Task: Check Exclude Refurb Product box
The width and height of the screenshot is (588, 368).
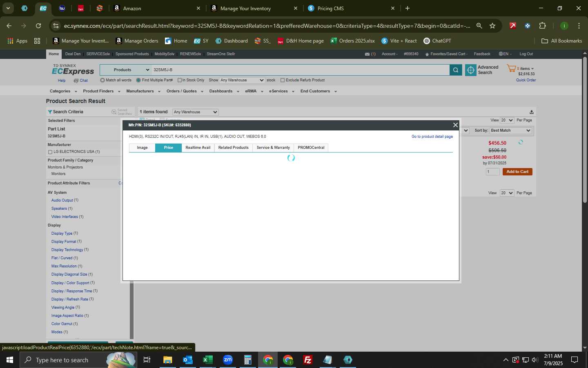Action: tap(283, 80)
